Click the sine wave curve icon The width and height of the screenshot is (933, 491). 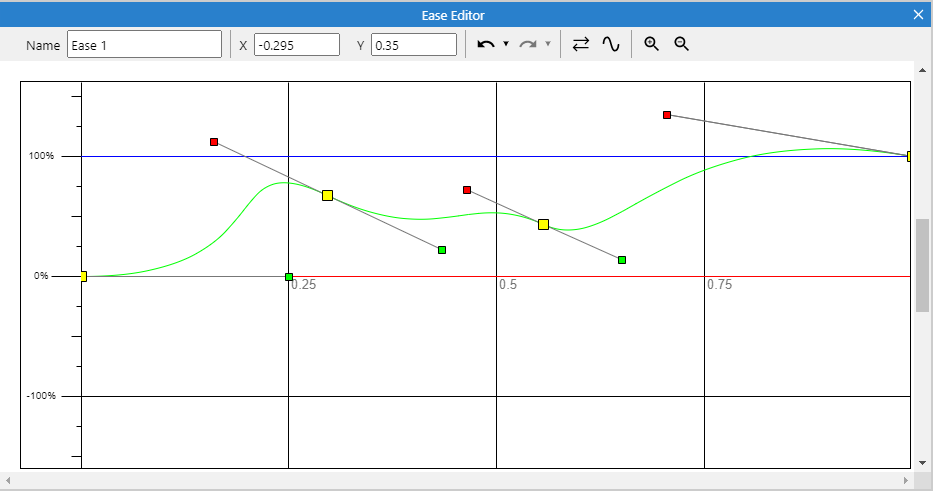(611, 44)
